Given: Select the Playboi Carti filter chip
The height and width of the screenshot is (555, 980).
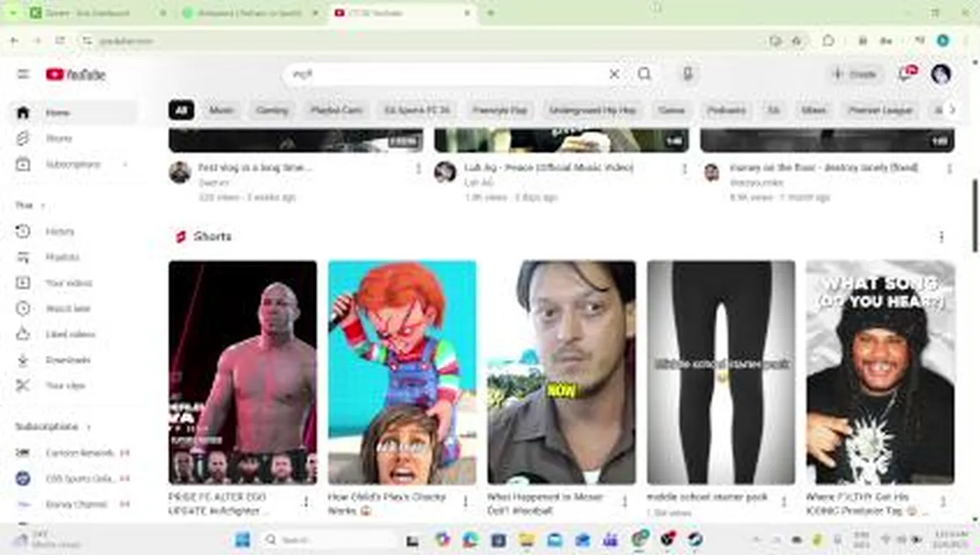Looking at the screenshot, I should (337, 110).
